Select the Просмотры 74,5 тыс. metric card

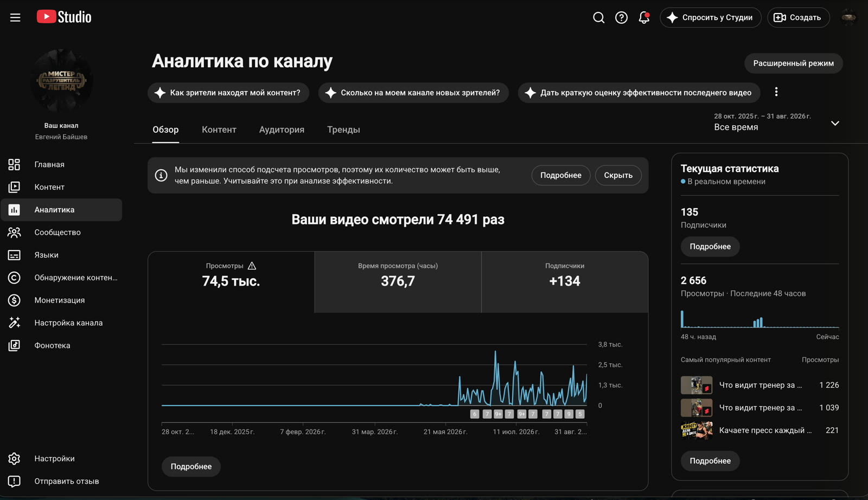231,282
